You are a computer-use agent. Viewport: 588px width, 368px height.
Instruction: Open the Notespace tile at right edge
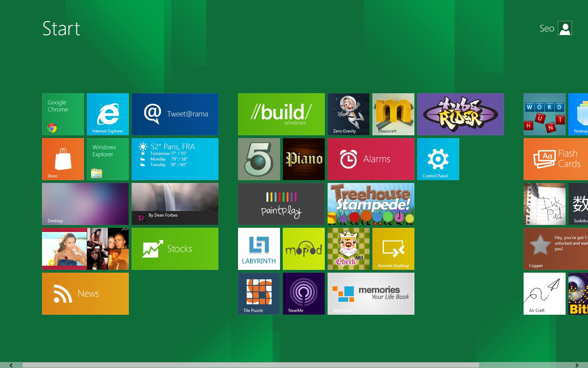578,114
